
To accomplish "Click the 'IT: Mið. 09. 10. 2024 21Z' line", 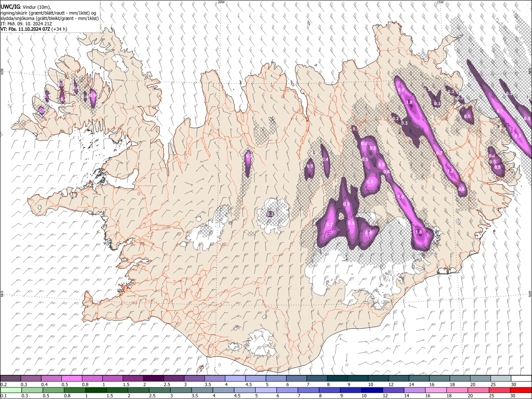I will pos(26,24).
